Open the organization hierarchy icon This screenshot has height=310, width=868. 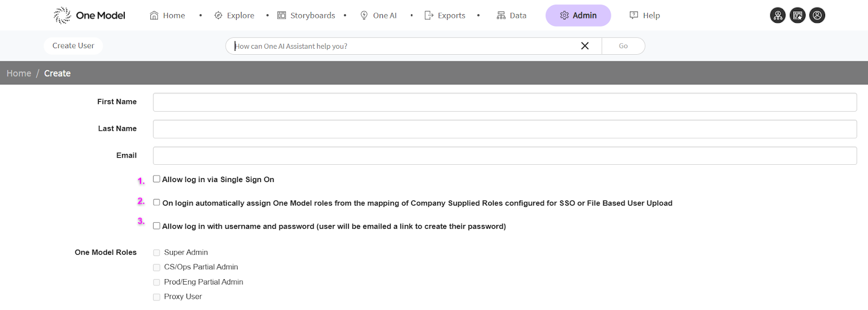[x=777, y=15]
